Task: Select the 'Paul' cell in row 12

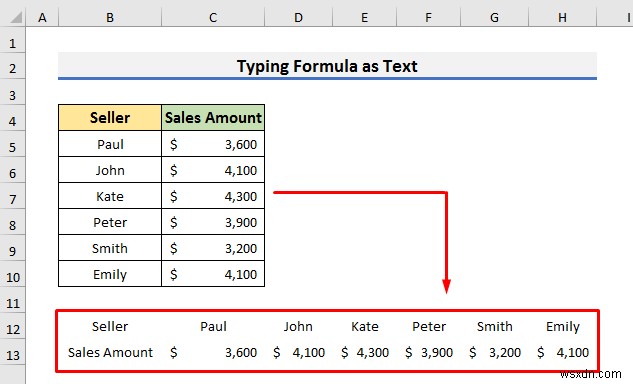Action: [213, 326]
